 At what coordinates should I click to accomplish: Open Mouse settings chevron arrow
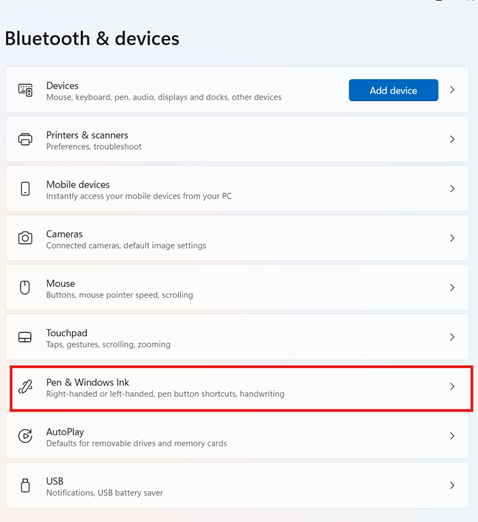click(452, 287)
